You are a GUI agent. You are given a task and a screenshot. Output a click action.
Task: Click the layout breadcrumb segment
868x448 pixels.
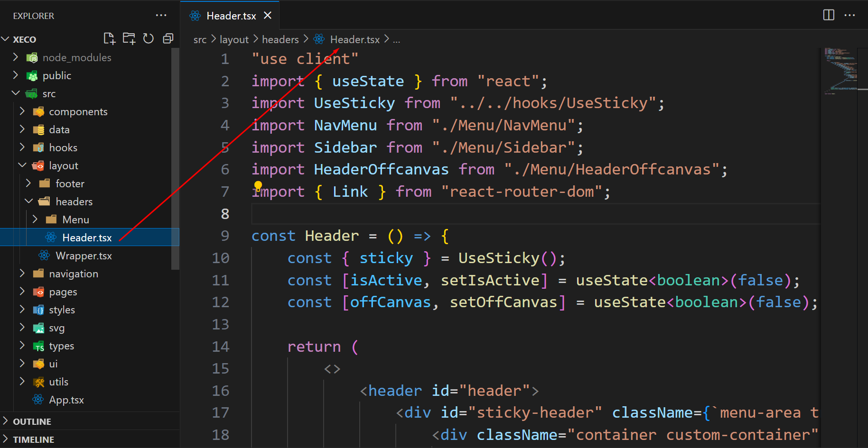point(234,40)
